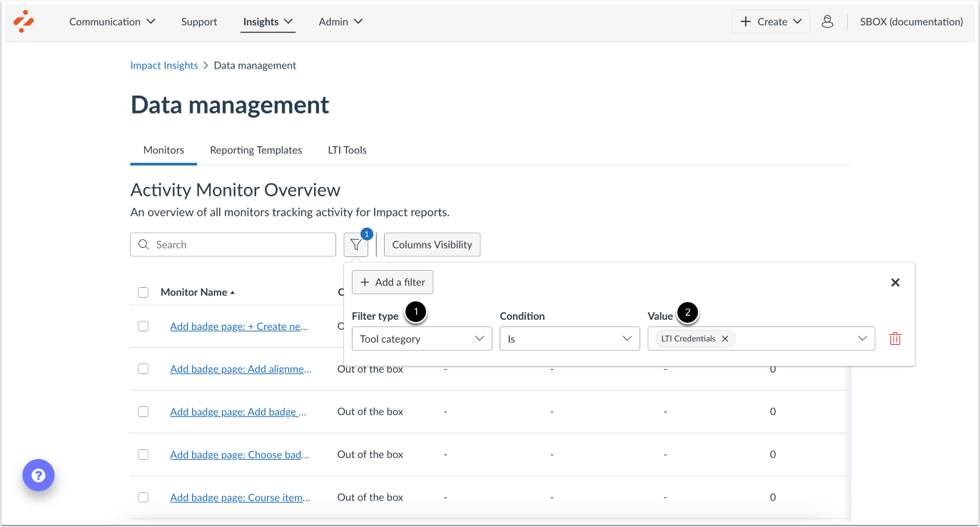The image size is (980, 527).
Task: Click 'Out of the box' in Add alignme row
Action: coord(370,369)
